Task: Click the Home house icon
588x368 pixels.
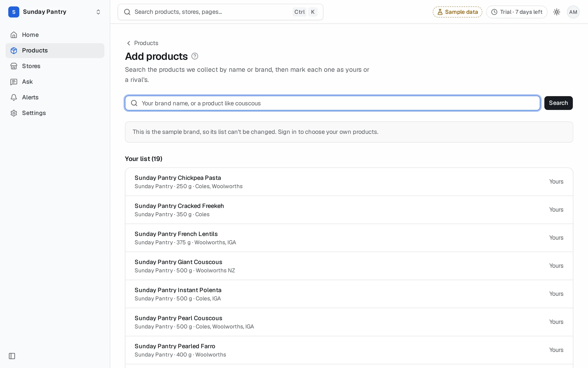Action: [14, 35]
